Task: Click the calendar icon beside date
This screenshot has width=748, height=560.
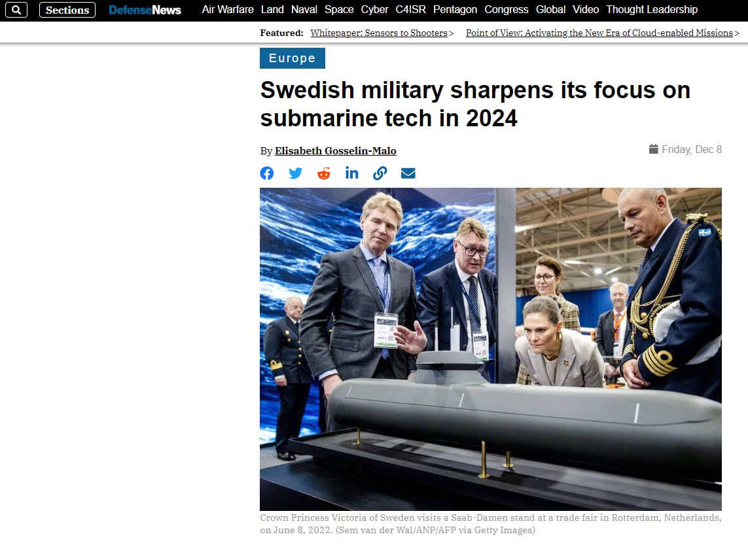Action: point(654,149)
